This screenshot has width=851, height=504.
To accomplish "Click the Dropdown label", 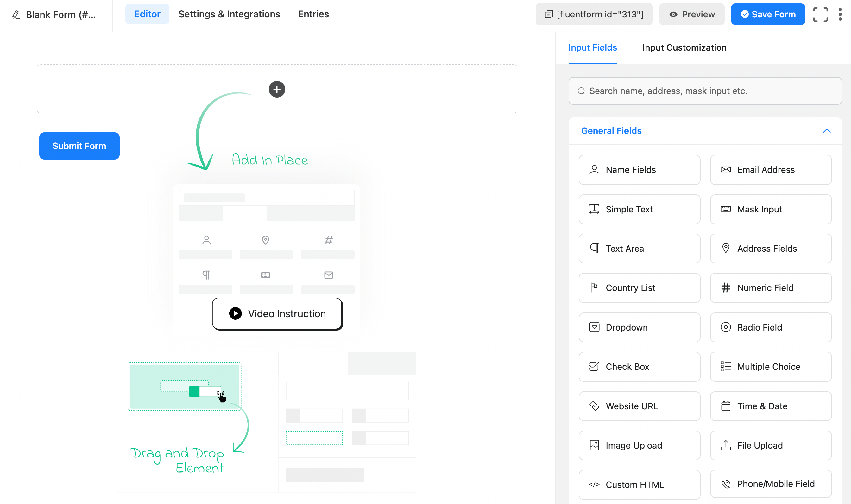I will (x=627, y=327).
